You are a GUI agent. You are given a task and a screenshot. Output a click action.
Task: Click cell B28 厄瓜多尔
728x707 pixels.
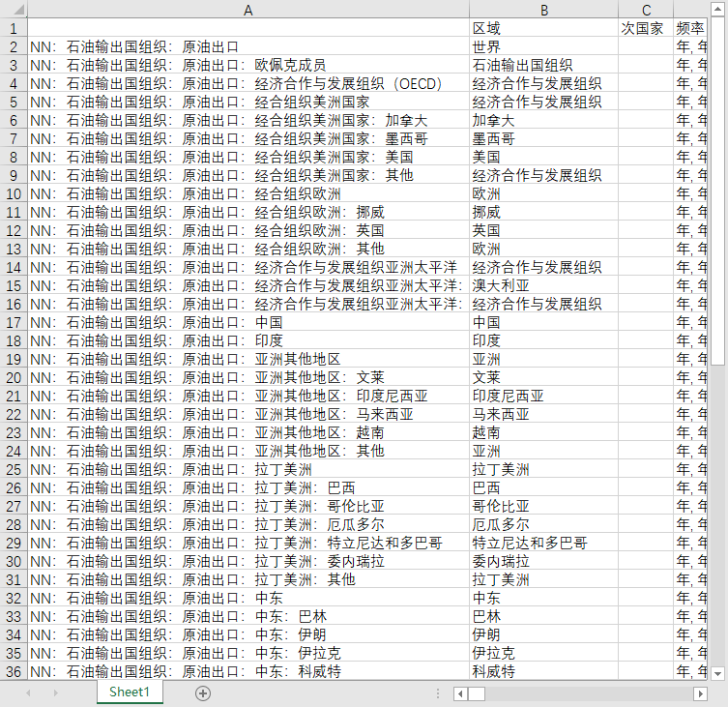(543, 524)
